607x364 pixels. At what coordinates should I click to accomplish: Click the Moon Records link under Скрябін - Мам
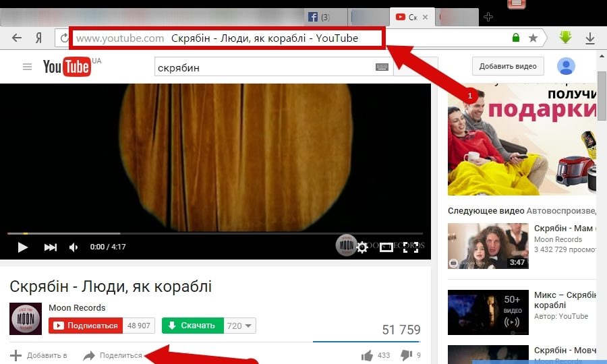click(x=558, y=239)
